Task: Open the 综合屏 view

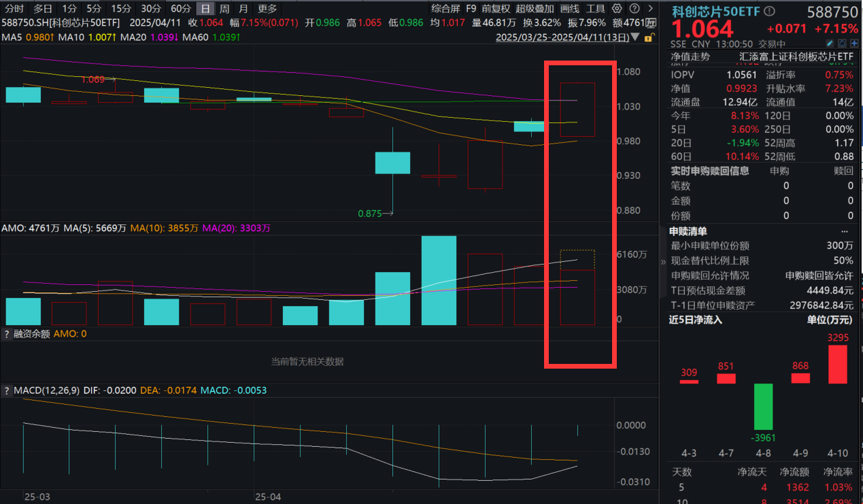Action: coord(445,9)
